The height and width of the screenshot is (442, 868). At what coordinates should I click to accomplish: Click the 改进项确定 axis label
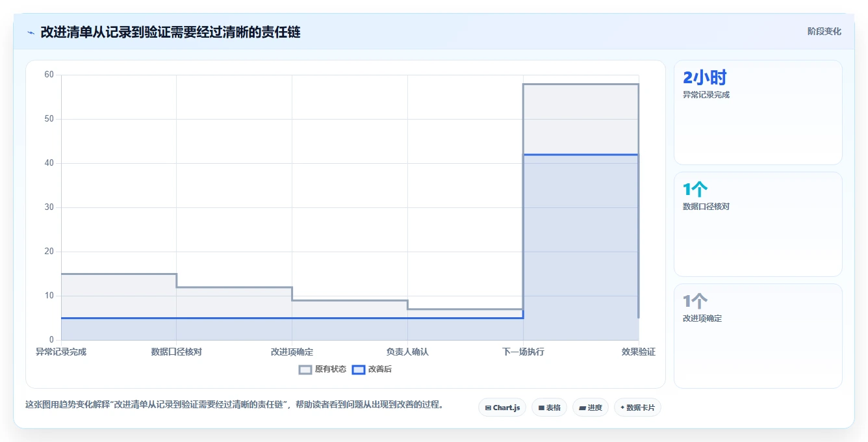(x=292, y=352)
